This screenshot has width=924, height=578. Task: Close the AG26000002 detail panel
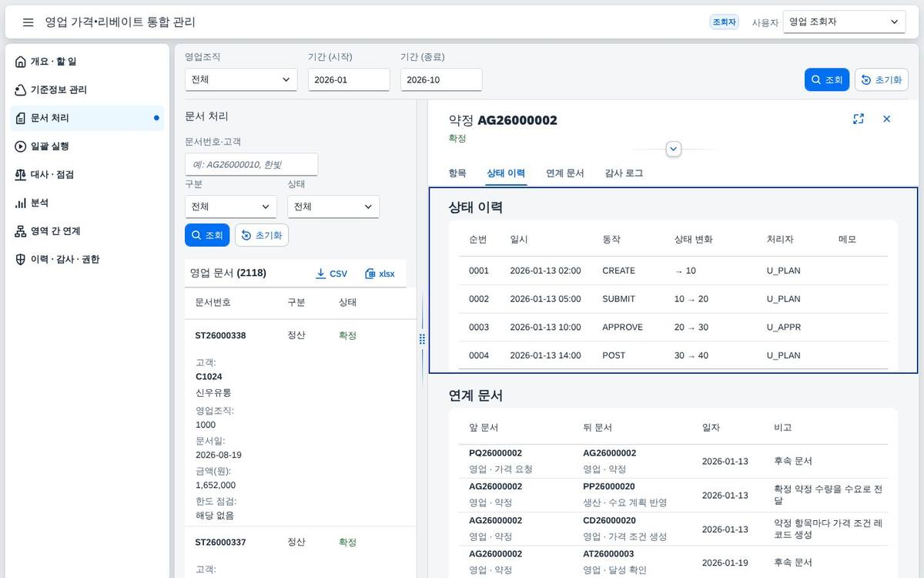886,119
